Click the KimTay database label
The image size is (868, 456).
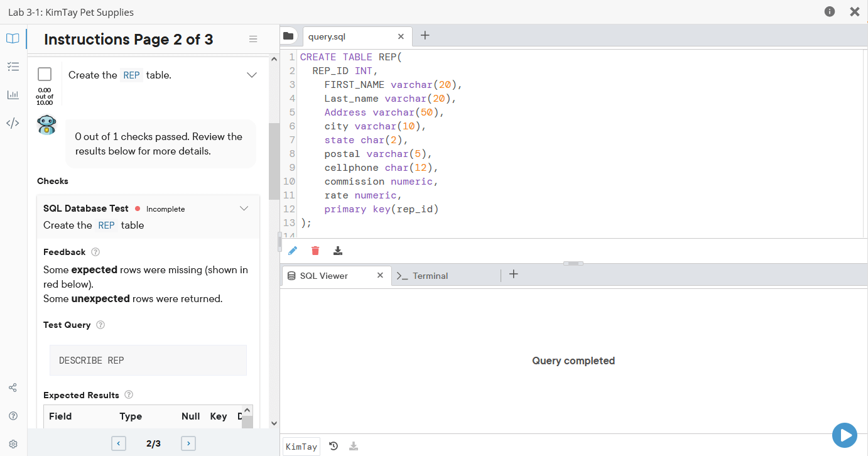coord(301,447)
